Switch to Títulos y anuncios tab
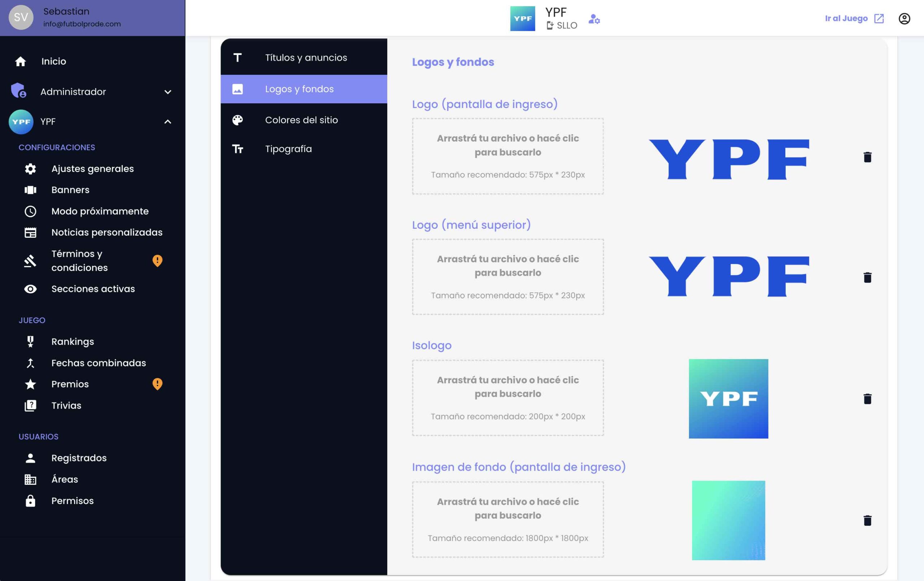The height and width of the screenshot is (581, 924). click(305, 57)
